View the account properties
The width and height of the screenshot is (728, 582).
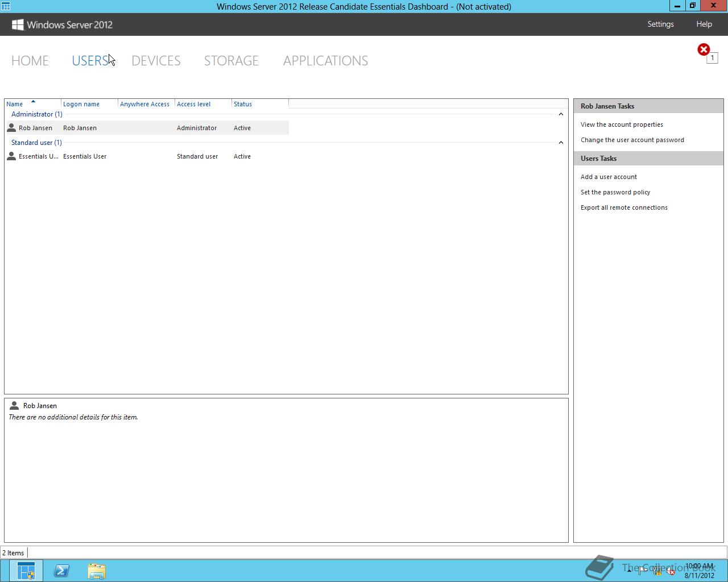pyautogui.click(x=622, y=124)
